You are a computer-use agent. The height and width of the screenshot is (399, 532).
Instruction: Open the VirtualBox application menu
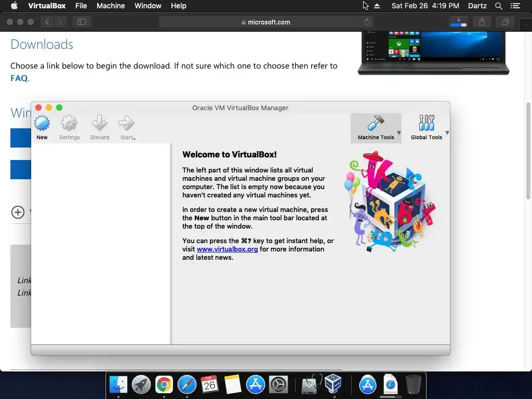[x=47, y=6]
